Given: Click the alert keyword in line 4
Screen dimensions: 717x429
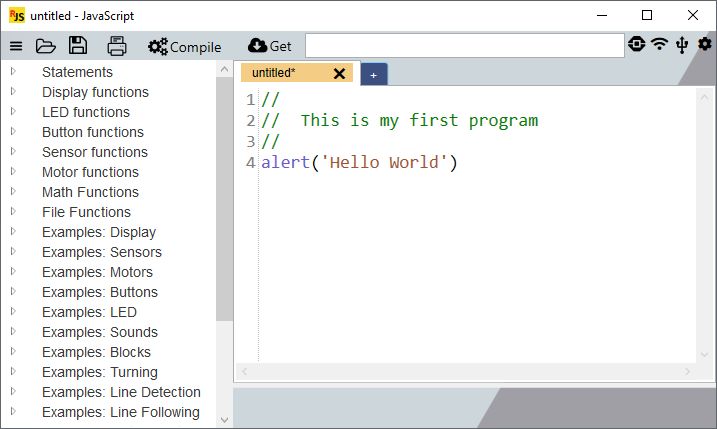Looking at the screenshot, I should pyautogui.click(x=286, y=162).
